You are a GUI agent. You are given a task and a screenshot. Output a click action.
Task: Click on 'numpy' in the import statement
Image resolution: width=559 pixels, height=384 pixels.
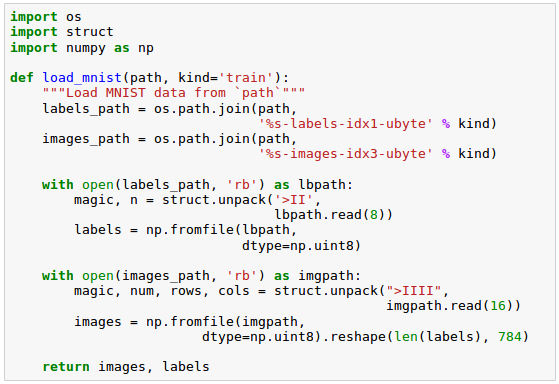[86, 48]
